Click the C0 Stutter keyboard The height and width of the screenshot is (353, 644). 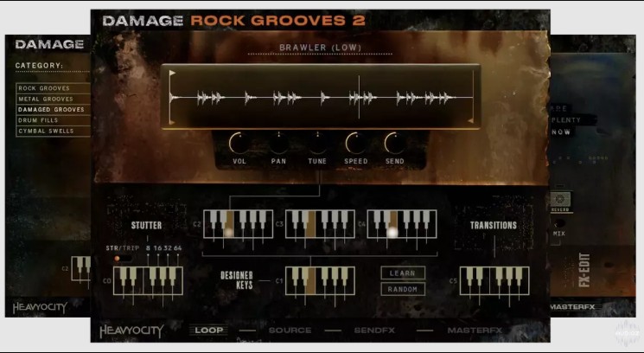148,281
